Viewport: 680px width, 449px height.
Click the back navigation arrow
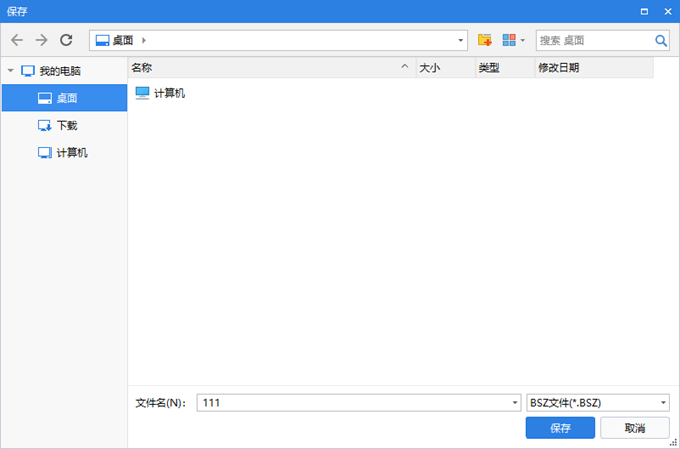[17, 40]
